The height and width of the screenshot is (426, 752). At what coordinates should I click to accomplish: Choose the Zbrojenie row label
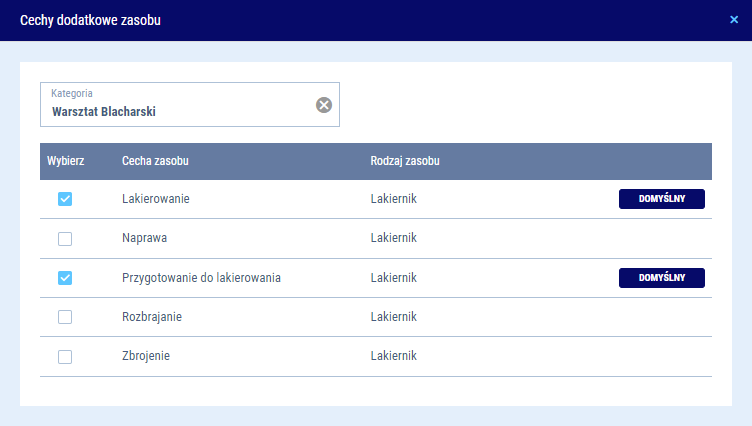tap(148, 356)
